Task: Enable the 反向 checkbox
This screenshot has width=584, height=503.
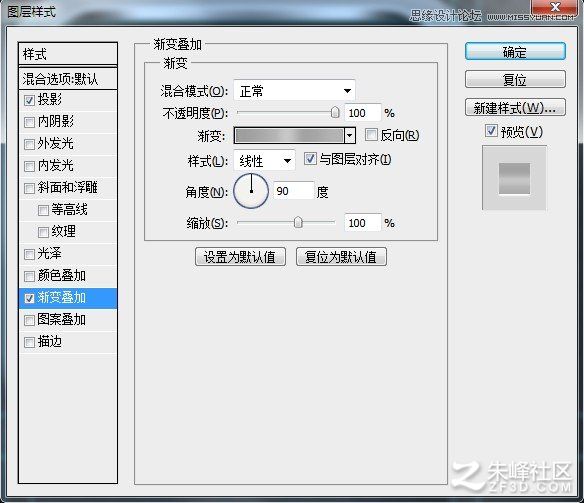Action: pyautogui.click(x=371, y=135)
